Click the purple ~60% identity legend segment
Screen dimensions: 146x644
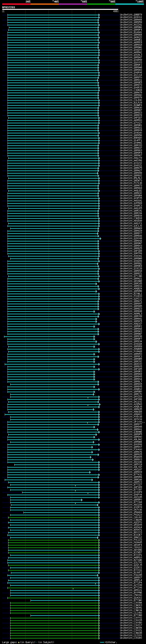(x=73, y=4)
